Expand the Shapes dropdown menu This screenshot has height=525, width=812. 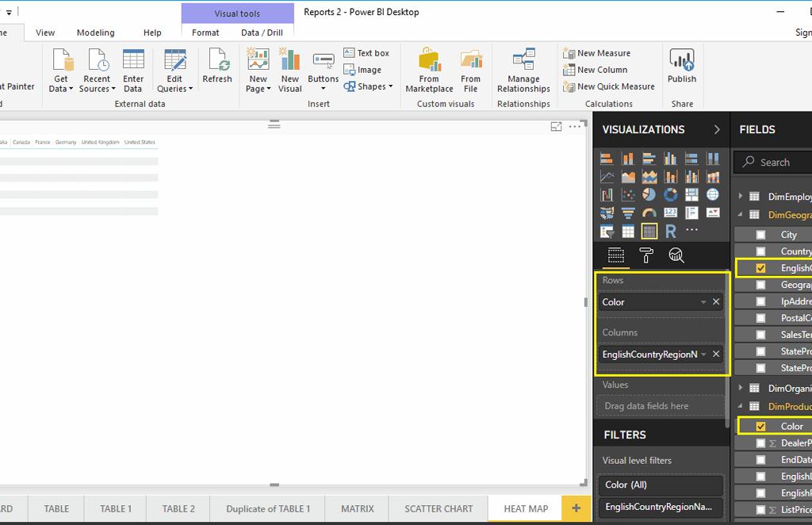point(370,86)
